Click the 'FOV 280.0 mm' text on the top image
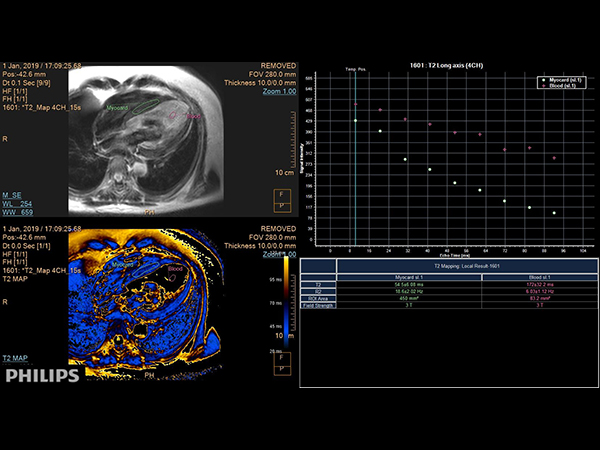Image resolution: width=600 pixels, height=450 pixels. point(272,74)
